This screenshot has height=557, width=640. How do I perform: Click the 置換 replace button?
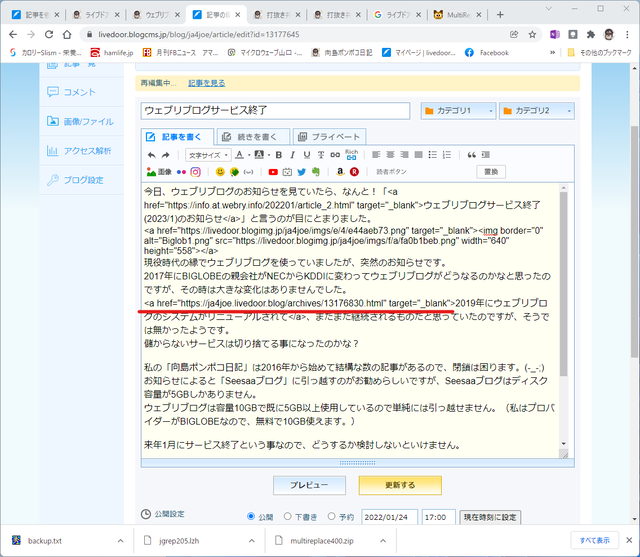(x=491, y=172)
